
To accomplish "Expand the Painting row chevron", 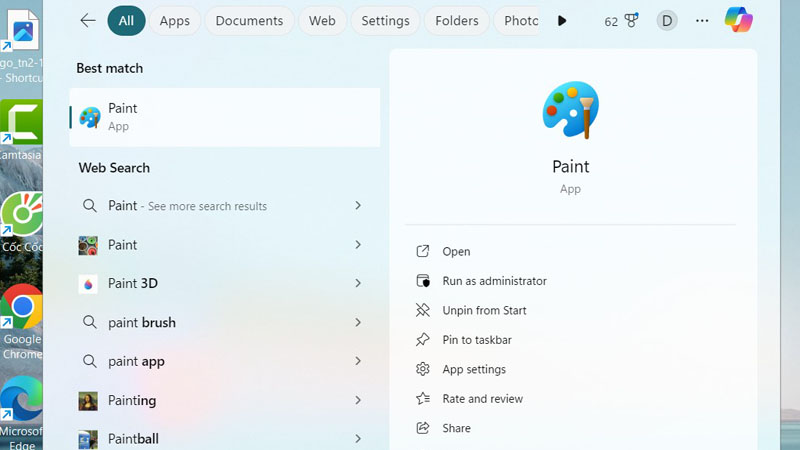I will pyautogui.click(x=358, y=401).
